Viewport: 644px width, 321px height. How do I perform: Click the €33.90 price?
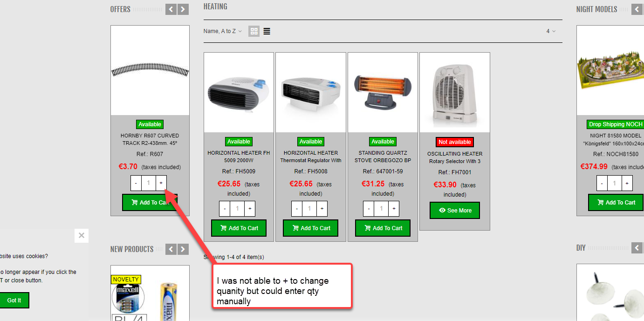(x=445, y=184)
